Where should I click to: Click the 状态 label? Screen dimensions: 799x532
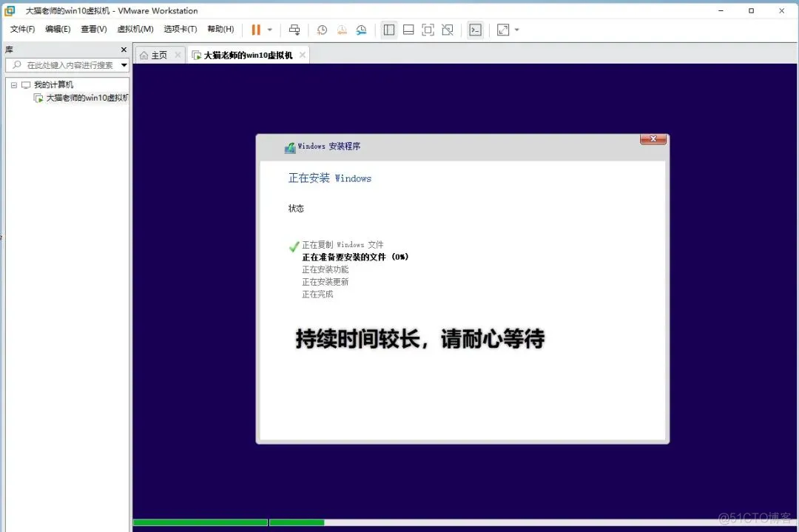tap(296, 209)
